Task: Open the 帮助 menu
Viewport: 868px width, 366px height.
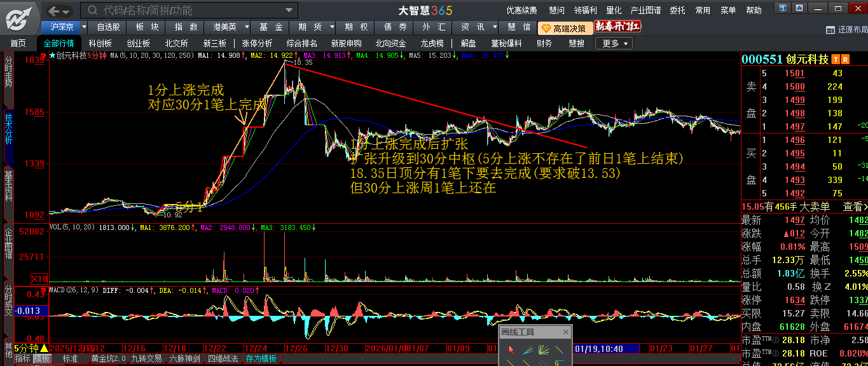Action: [x=754, y=10]
